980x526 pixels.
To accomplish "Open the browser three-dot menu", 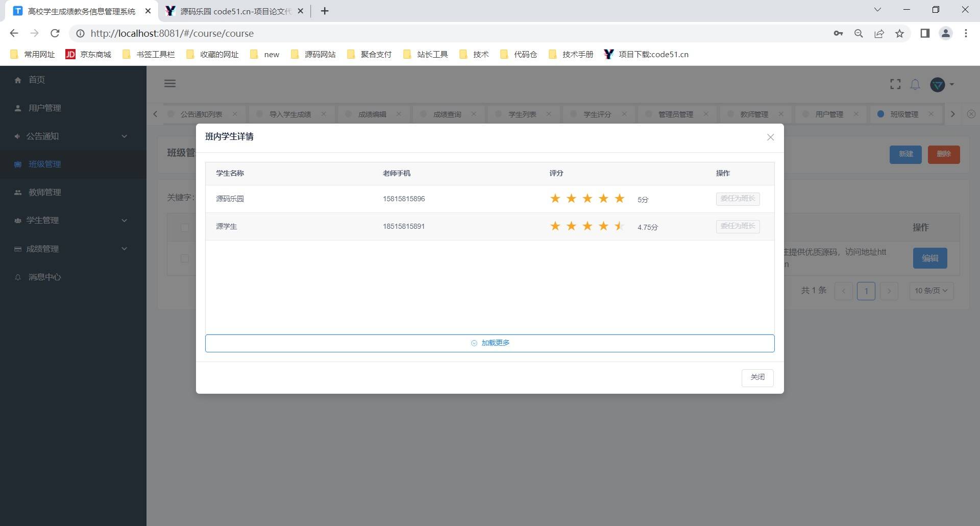I will click(x=966, y=33).
